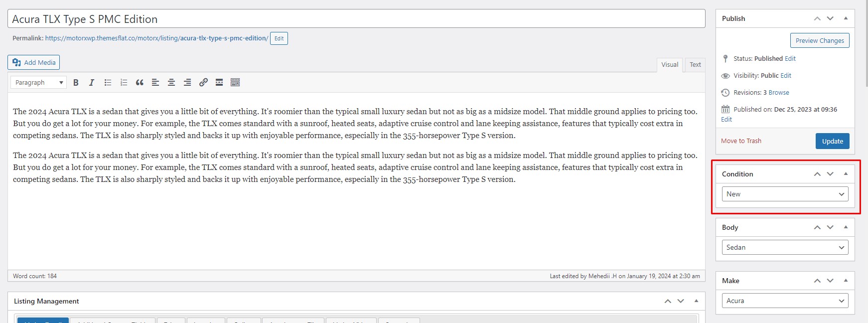Collapse the Make panel

click(x=846, y=281)
